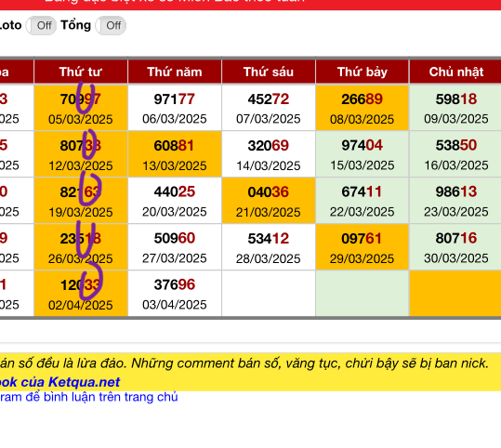Image resolution: width=501 pixels, height=448 pixels.
Task: Select result 97177 dated 06/03/2025
Action: pos(175,108)
